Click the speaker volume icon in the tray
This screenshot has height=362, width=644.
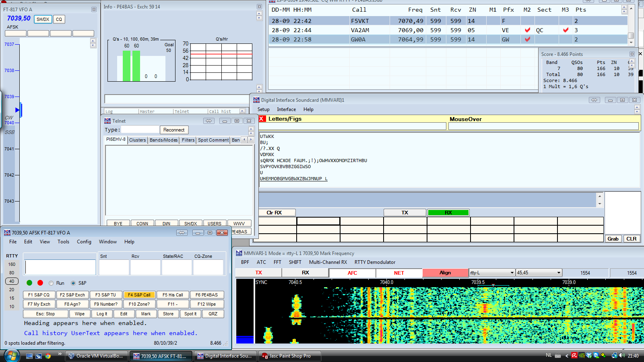[621, 356]
